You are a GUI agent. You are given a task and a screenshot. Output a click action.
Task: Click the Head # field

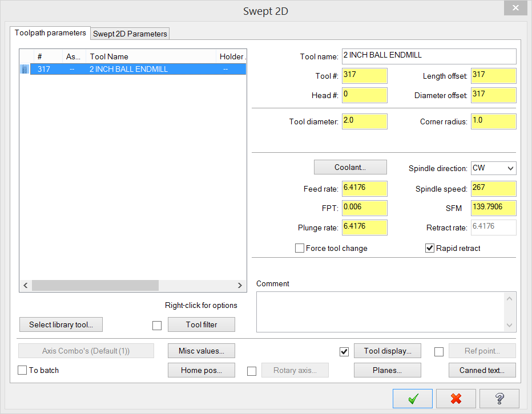364,95
